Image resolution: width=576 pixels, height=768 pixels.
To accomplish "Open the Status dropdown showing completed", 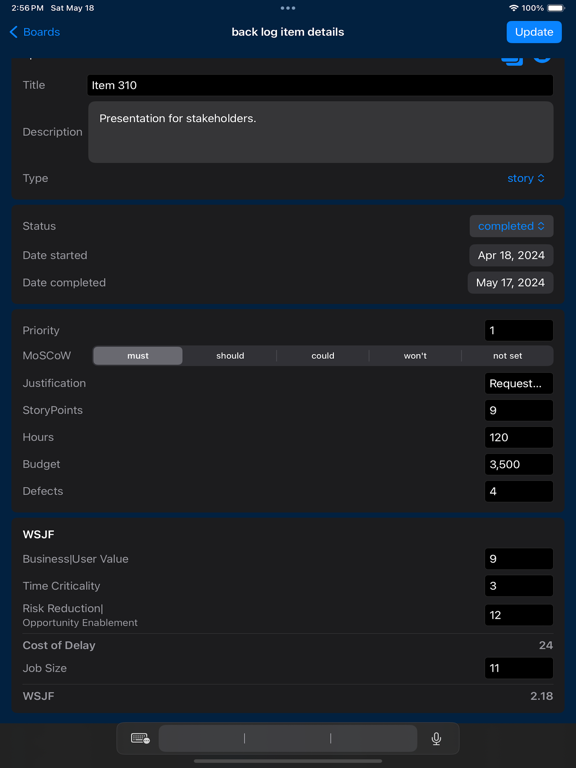I will (511, 226).
